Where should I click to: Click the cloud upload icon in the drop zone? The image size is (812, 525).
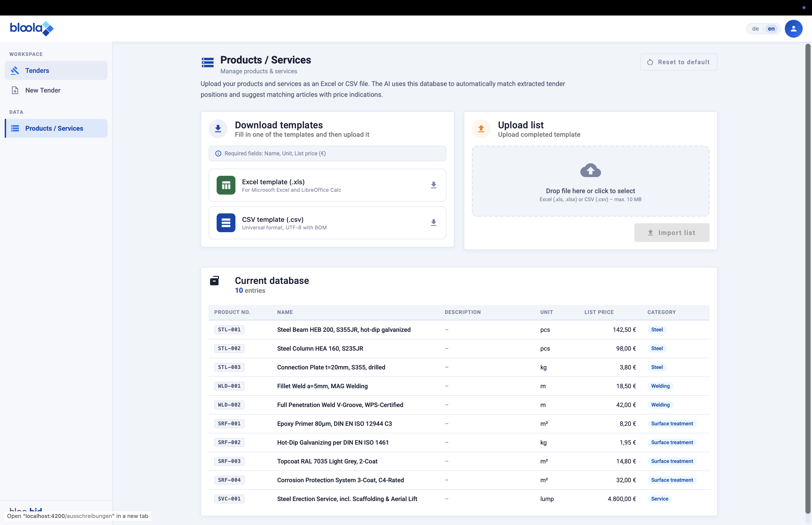590,170
